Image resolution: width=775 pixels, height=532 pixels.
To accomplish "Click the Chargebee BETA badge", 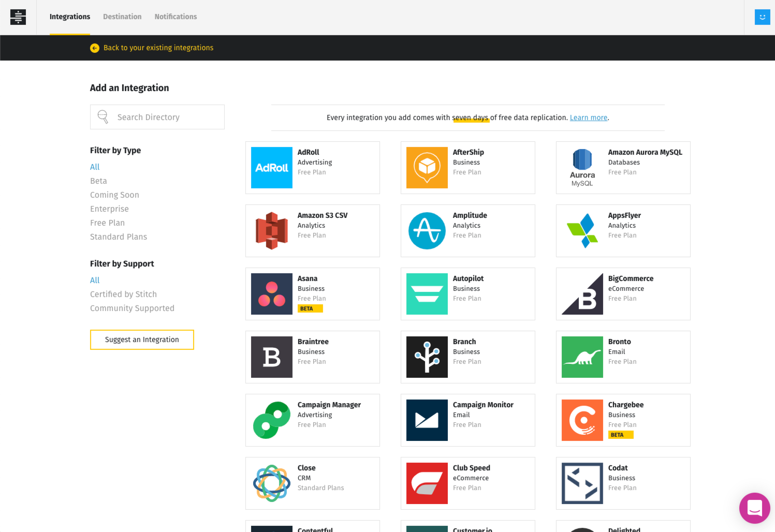I will click(621, 435).
